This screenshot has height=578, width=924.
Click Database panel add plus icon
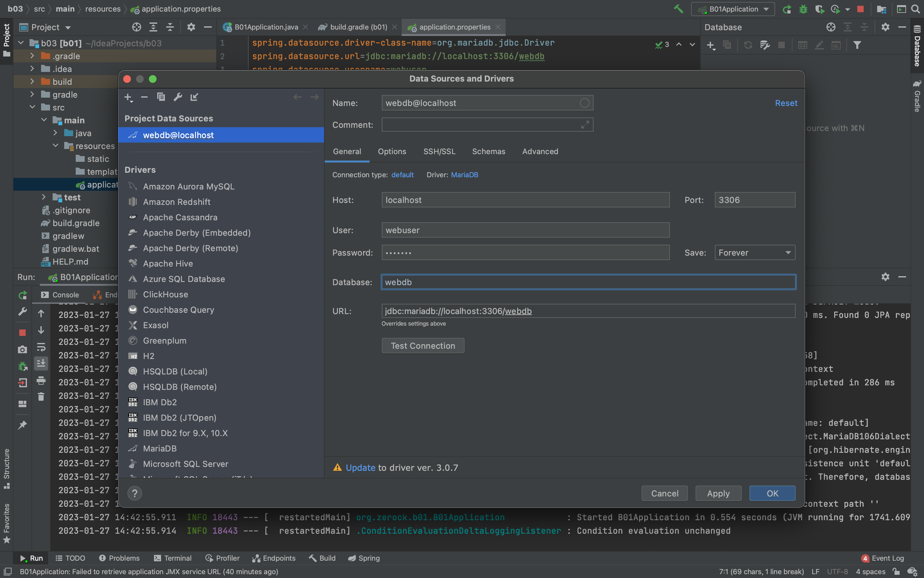coord(711,46)
